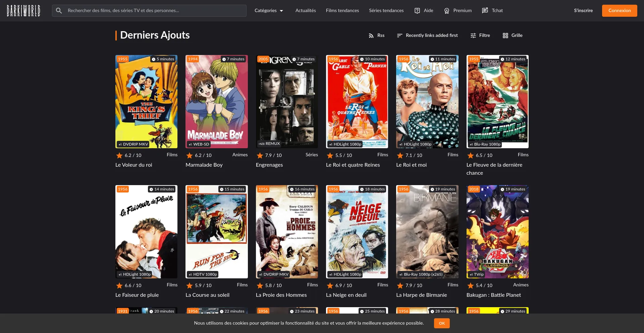The image size is (644, 333).
Task: Click the DVDRIP MKV tag on King's Thief
Action: [x=133, y=144]
